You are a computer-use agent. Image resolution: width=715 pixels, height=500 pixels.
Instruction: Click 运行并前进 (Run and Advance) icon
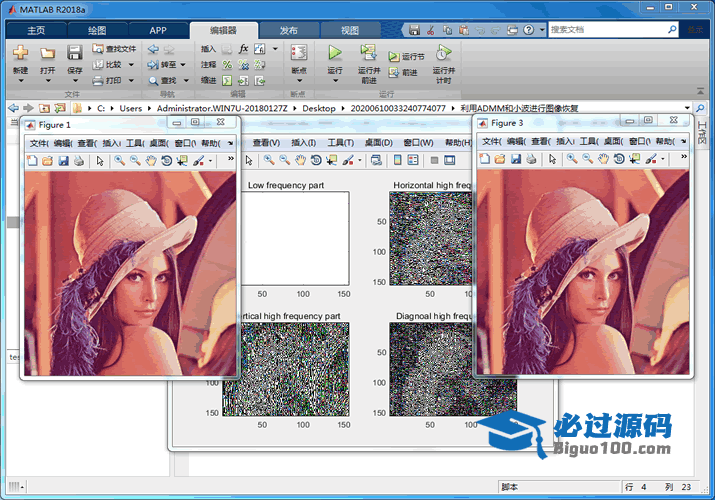click(x=368, y=52)
